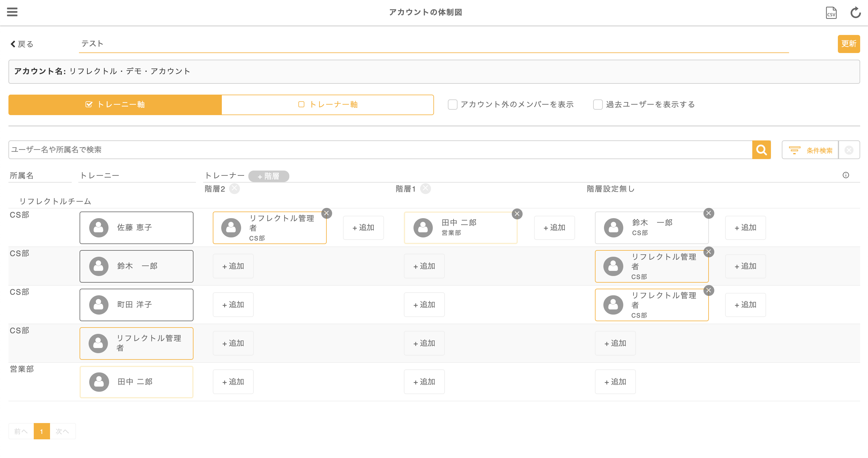Image resolution: width=868 pixels, height=458 pixels.
Task: Click the トレーニー column header
Action: coord(100,175)
